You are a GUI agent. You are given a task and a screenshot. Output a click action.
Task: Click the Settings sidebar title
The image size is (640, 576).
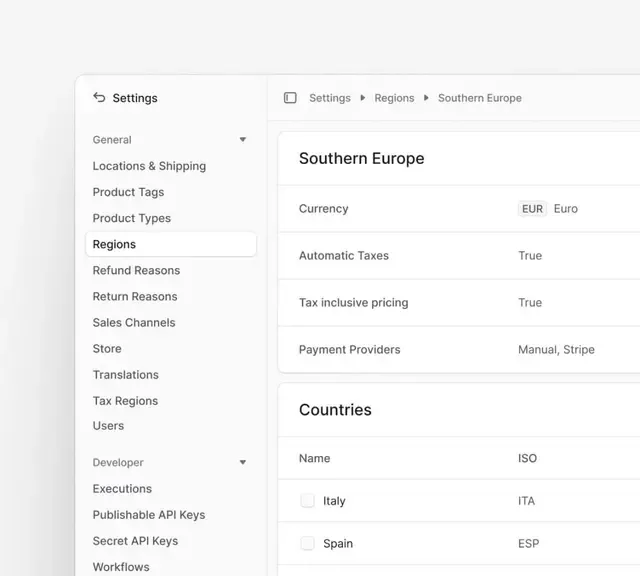[135, 98]
